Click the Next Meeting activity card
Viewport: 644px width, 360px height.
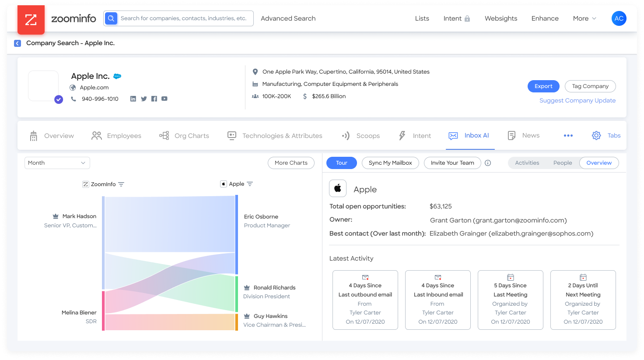(x=583, y=300)
